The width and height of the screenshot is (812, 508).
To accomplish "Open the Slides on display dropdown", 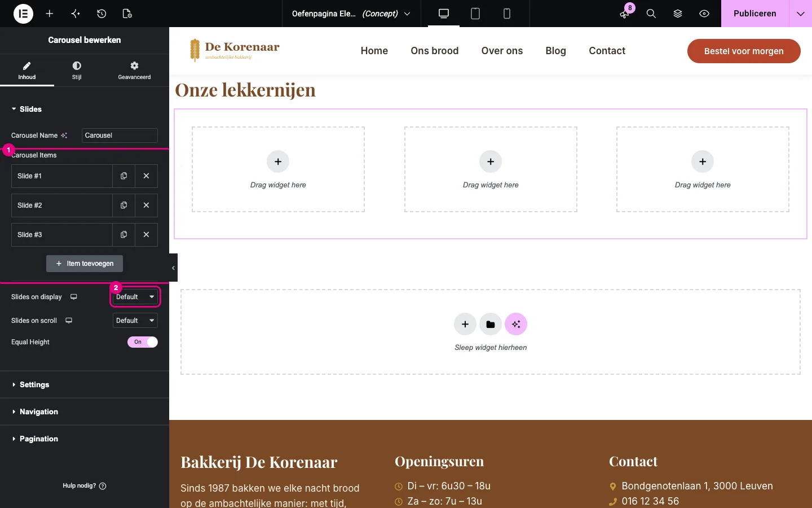I will click(x=135, y=297).
